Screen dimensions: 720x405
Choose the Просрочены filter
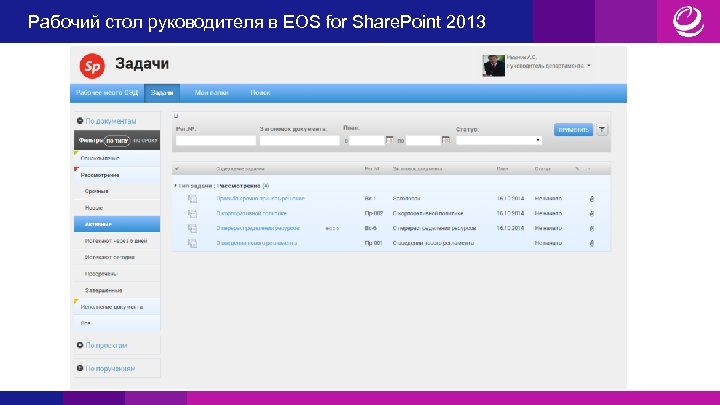[x=117, y=274]
